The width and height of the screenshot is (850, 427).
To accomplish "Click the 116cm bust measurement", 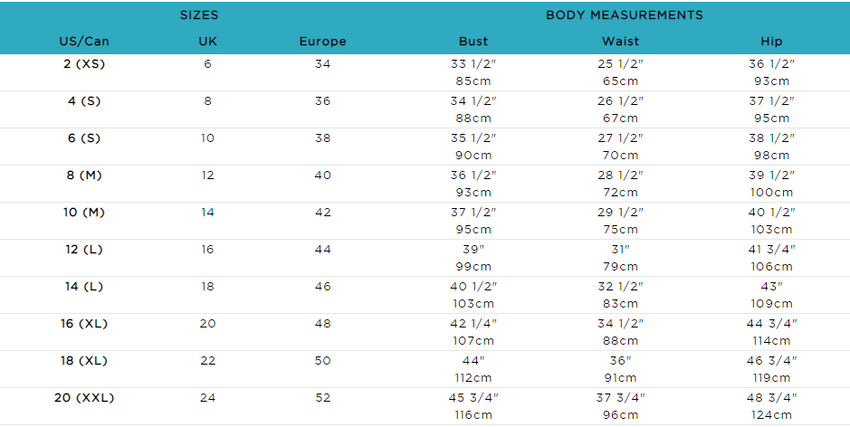I will [473, 415].
